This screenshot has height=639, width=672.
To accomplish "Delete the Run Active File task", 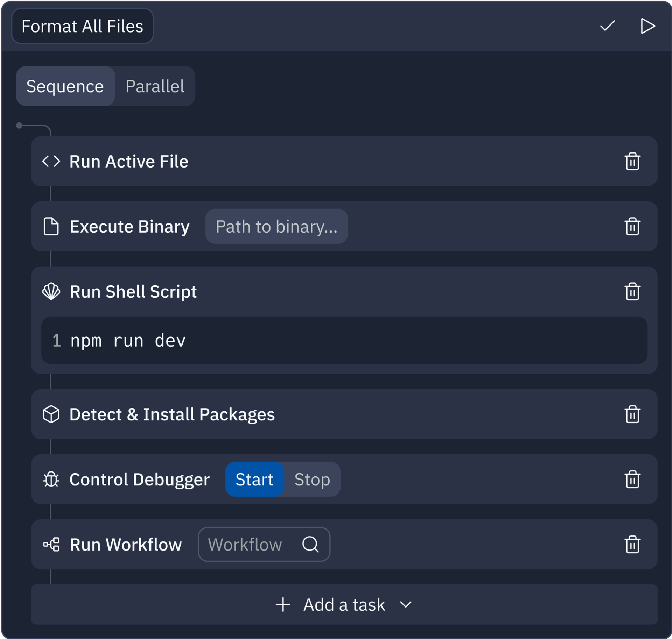I will point(632,161).
